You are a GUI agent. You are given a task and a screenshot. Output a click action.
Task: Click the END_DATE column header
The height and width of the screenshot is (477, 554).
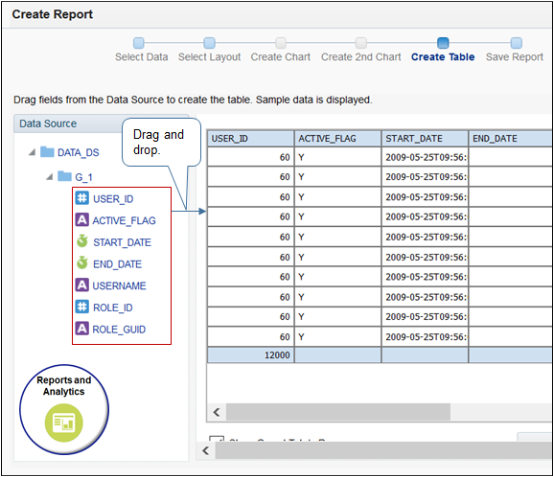pyautogui.click(x=511, y=138)
